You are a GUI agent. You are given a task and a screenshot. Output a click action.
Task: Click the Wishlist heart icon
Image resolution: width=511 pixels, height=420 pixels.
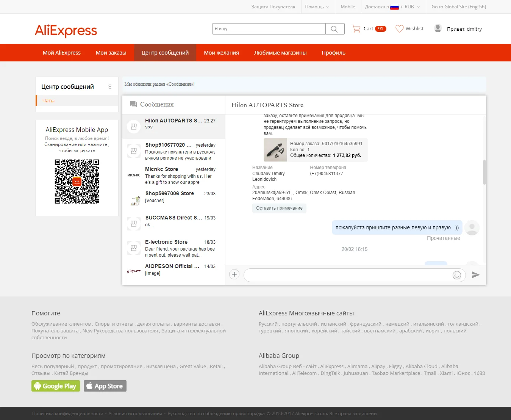tap(399, 29)
